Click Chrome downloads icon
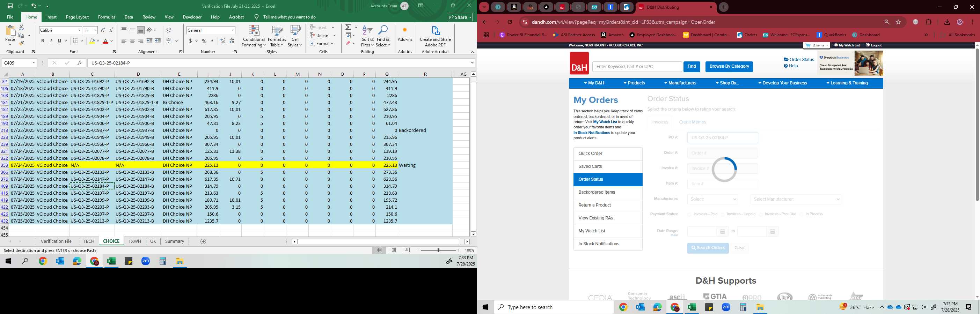 [947, 22]
